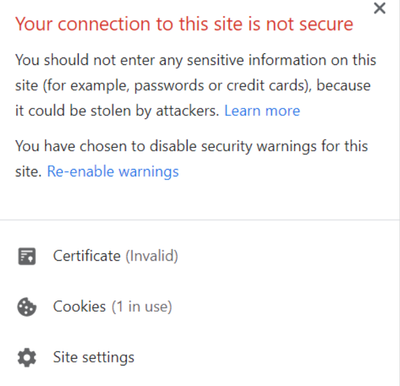Click the text 'passwords or credit cards'
The width and height of the screenshot is (400, 386).
[x=220, y=86]
